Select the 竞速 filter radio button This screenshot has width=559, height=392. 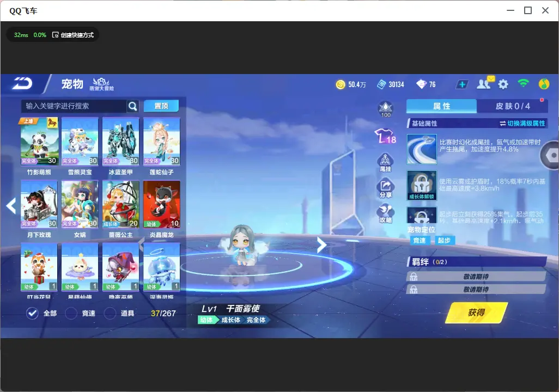point(71,313)
